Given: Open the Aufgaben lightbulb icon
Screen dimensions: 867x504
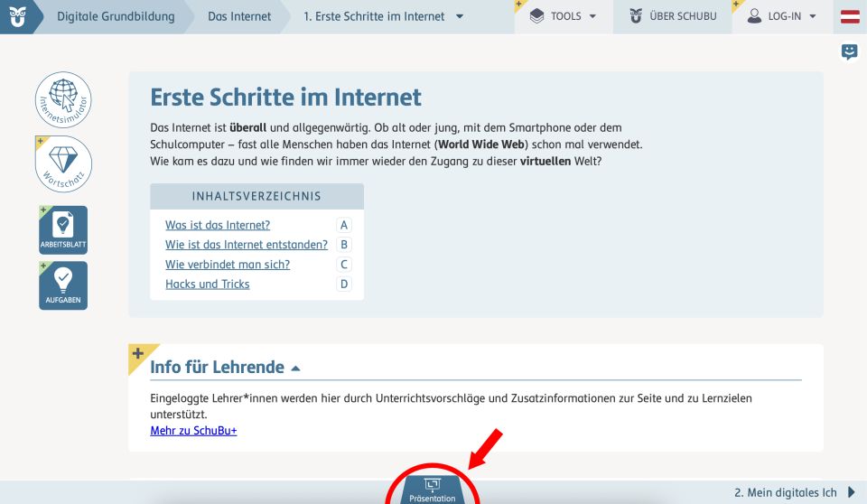Looking at the screenshot, I should pyautogui.click(x=63, y=285).
